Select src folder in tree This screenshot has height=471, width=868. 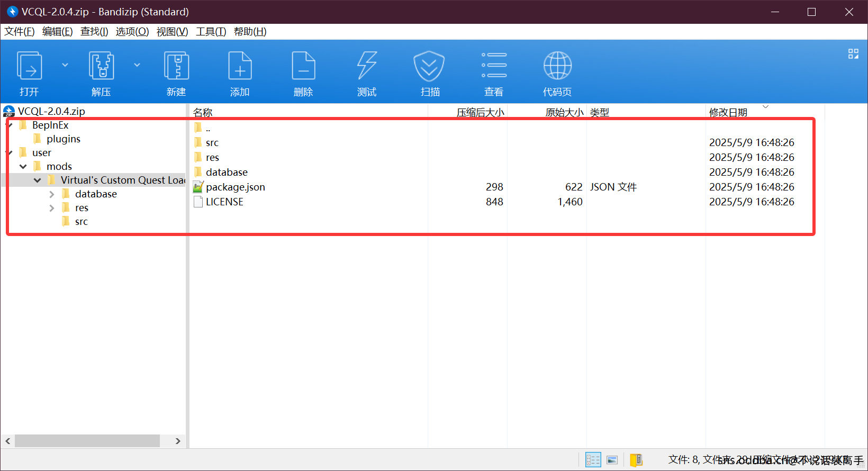click(x=82, y=221)
